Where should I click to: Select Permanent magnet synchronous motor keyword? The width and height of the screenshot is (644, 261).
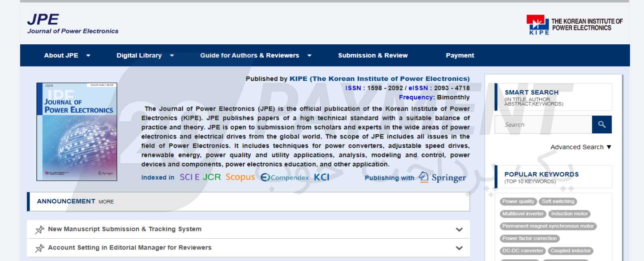pos(548,226)
